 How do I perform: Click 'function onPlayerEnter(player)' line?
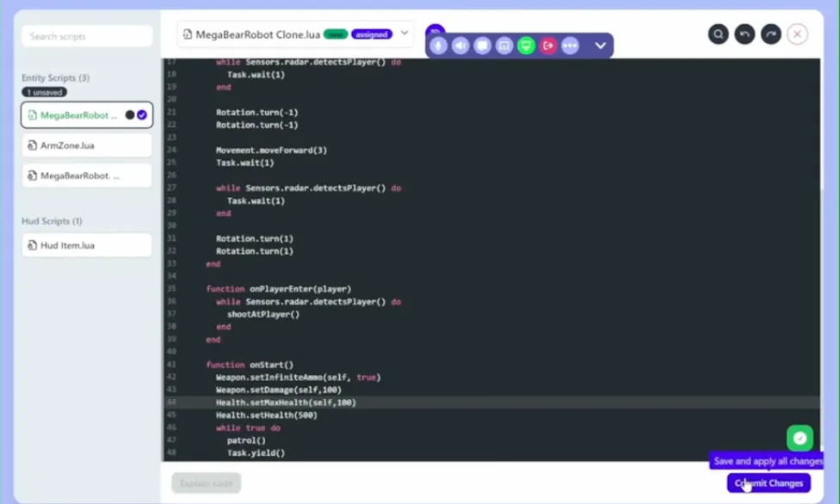pos(279,289)
